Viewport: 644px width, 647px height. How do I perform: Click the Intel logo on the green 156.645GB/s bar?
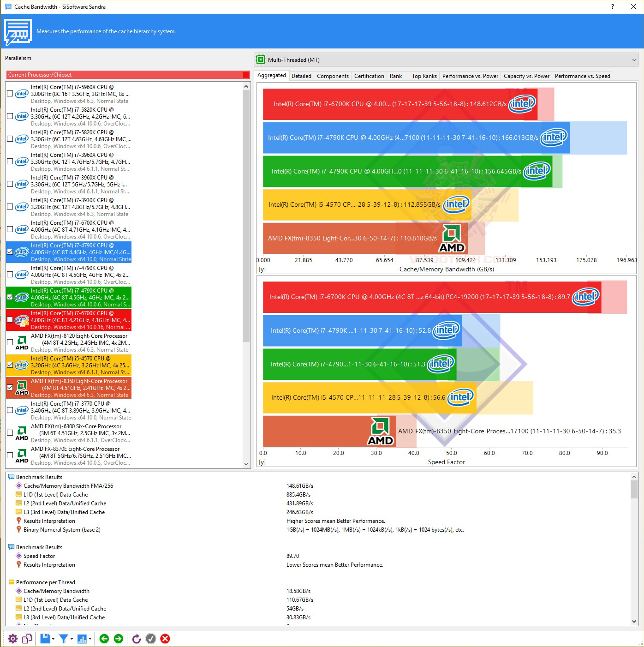(537, 171)
